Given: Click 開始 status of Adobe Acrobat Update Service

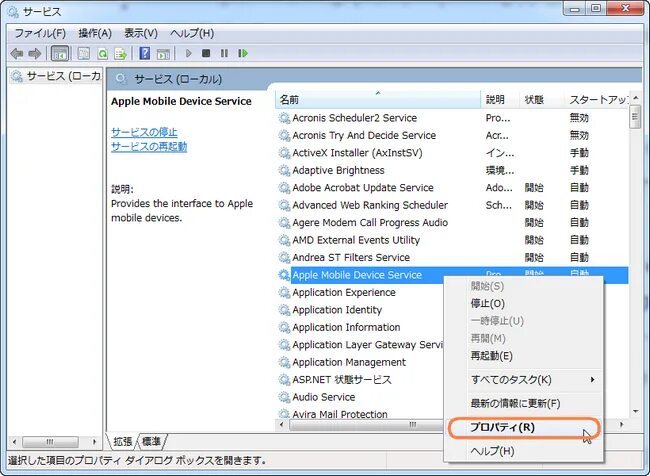Looking at the screenshot, I should tap(534, 188).
